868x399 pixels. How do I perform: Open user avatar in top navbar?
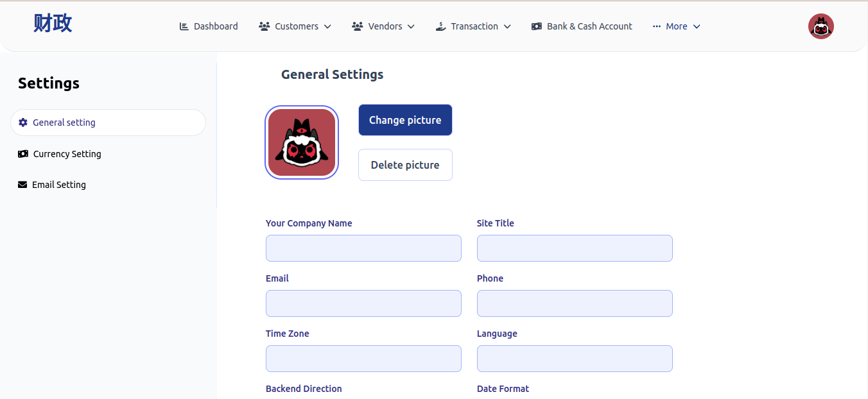pos(820,26)
